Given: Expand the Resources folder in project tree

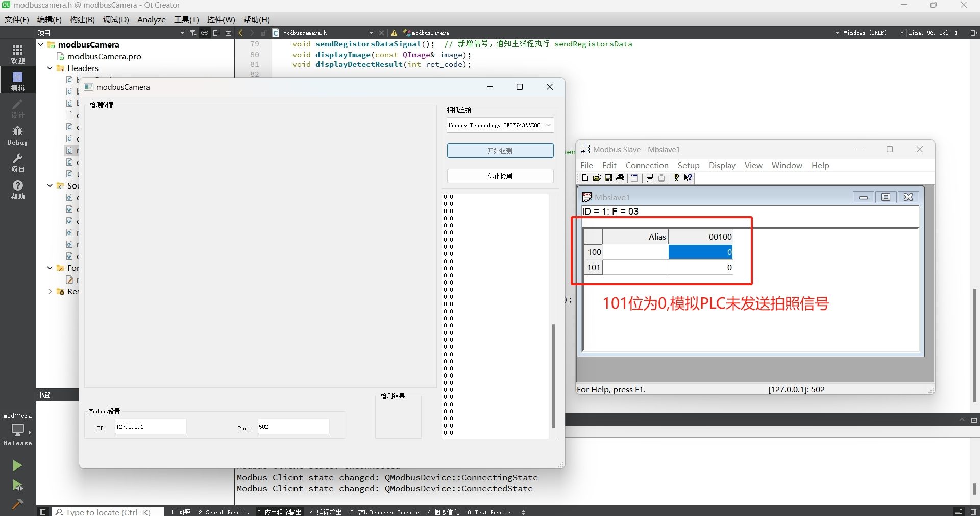Looking at the screenshot, I should click(x=50, y=292).
